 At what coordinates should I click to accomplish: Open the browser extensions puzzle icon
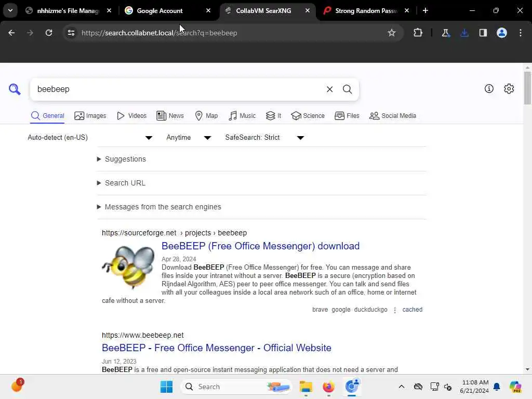pyautogui.click(x=418, y=33)
